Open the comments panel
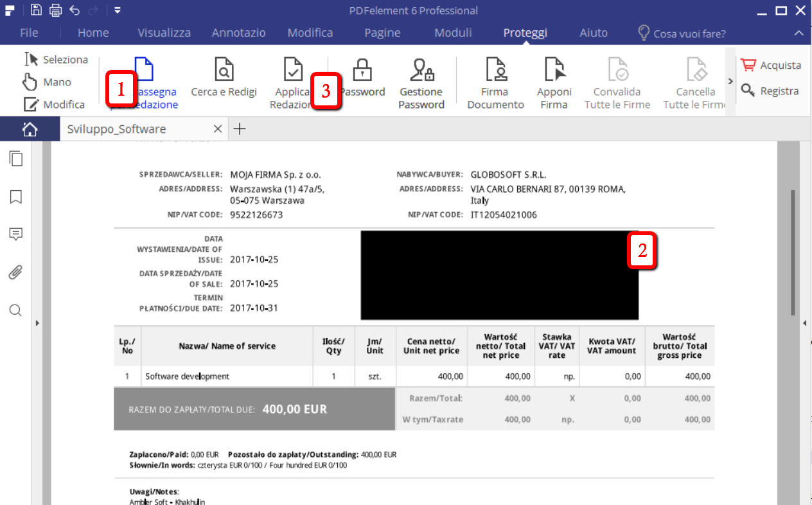 [16, 234]
